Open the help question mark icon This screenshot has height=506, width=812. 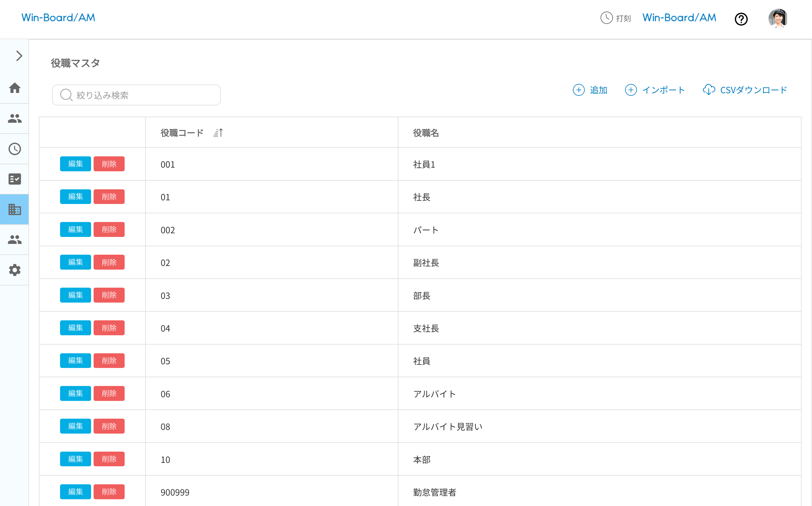click(x=741, y=19)
